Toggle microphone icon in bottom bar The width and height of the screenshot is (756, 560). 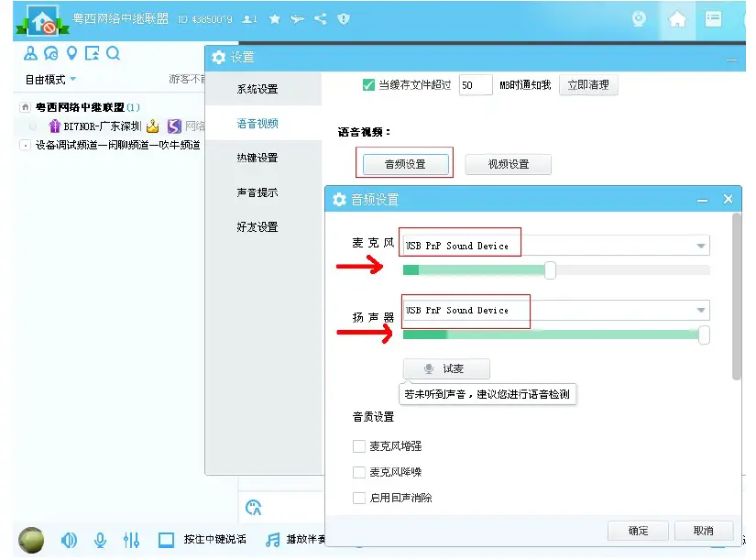tap(100, 540)
